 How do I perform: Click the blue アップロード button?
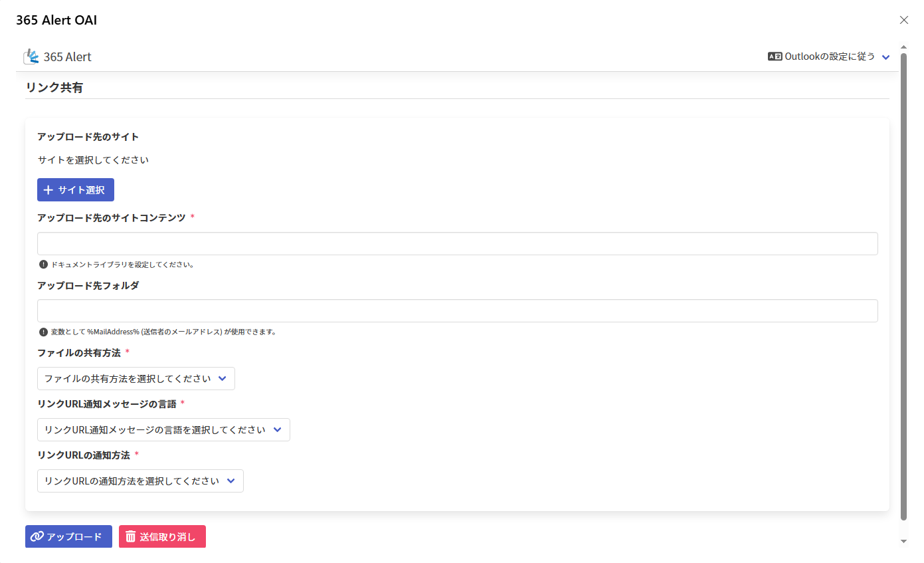pyautogui.click(x=68, y=536)
